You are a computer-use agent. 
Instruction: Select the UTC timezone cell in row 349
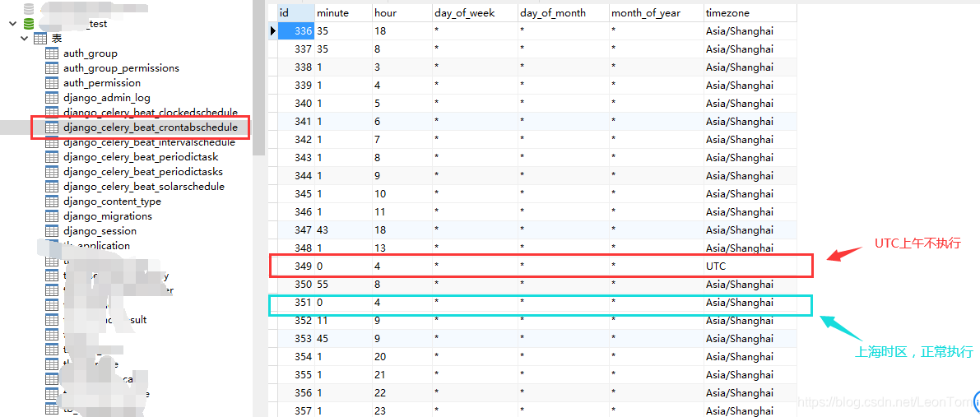pyautogui.click(x=750, y=266)
